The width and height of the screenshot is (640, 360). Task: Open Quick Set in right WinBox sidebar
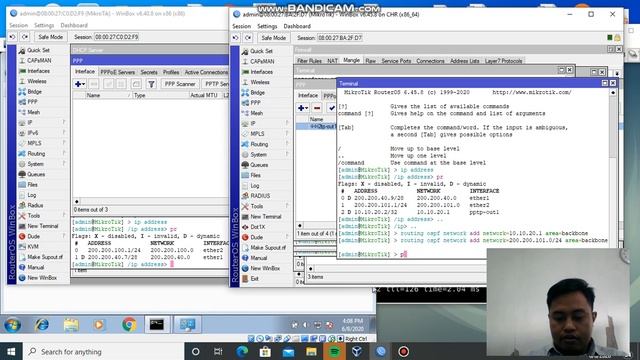point(261,51)
